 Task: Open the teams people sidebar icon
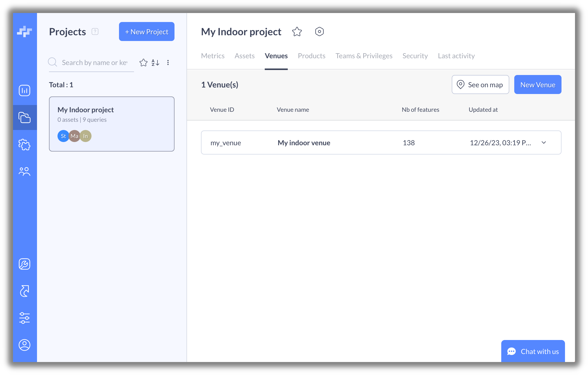(24, 171)
